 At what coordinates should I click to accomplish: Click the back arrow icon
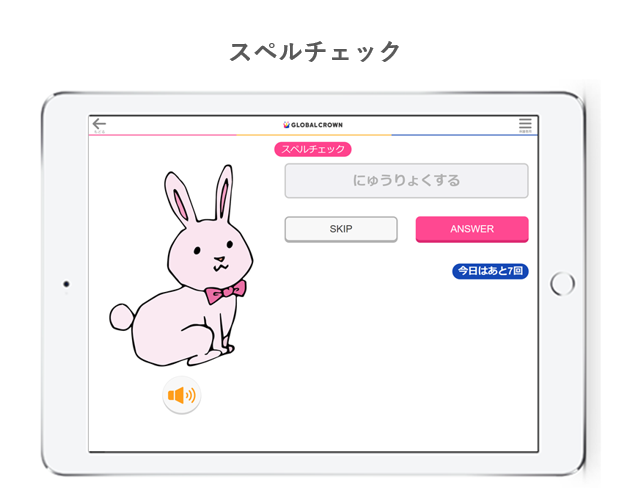[x=99, y=124]
